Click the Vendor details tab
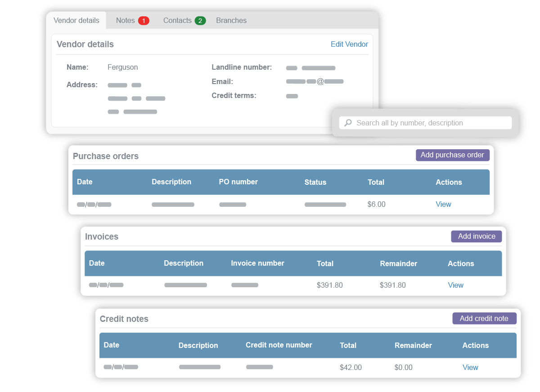Image resolution: width=540 pixels, height=392 pixels. tap(76, 21)
